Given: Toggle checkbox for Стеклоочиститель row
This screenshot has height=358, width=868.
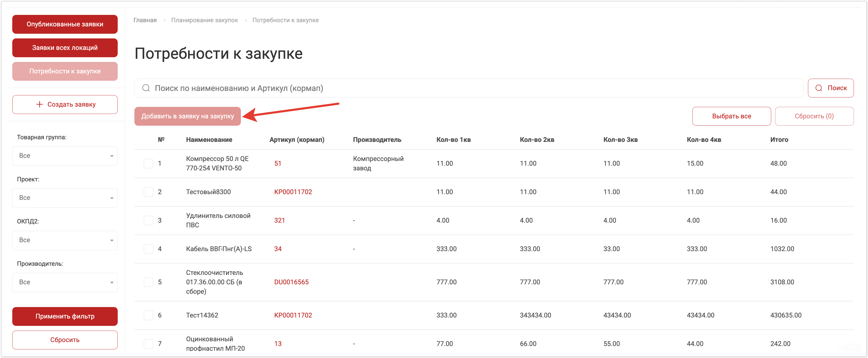Looking at the screenshot, I should click(148, 282).
